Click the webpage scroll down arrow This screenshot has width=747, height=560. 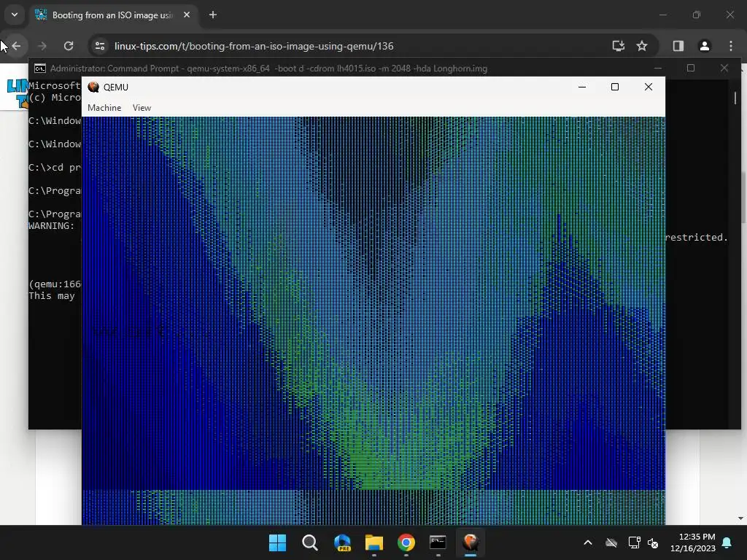740,518
